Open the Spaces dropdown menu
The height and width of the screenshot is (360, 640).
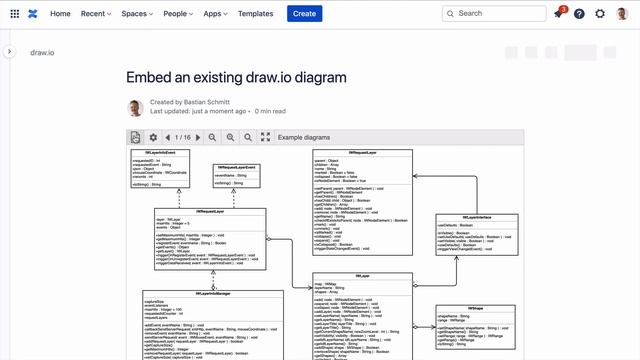coord(137,13)
